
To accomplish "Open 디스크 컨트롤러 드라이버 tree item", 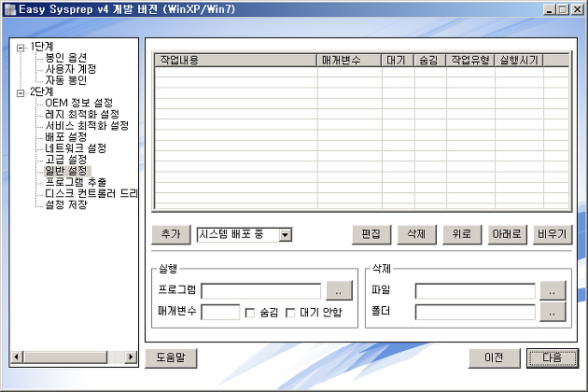I will (91, 193).
